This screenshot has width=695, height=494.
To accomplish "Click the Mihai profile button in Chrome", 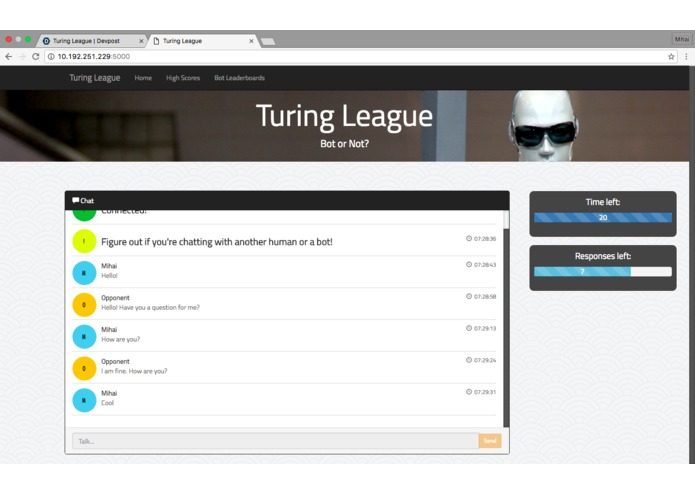I will click(681, 39).
